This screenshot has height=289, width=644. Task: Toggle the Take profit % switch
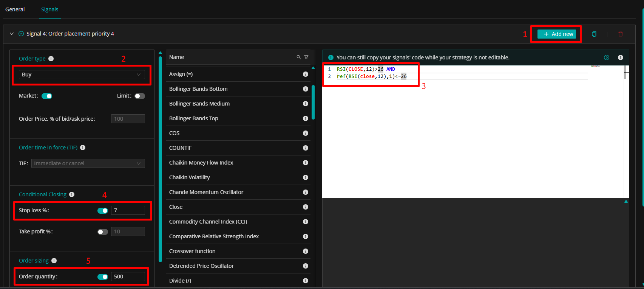coord(103,232)
